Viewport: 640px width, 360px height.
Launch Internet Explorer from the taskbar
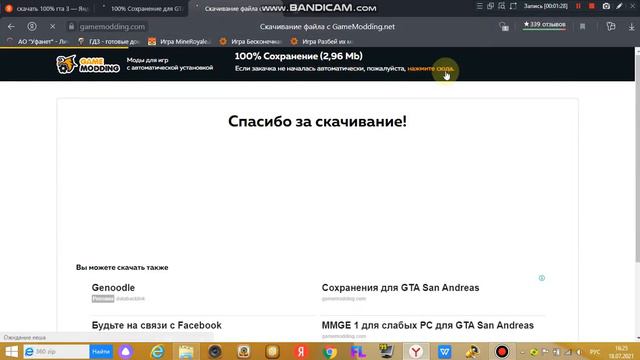pos(157,351)
